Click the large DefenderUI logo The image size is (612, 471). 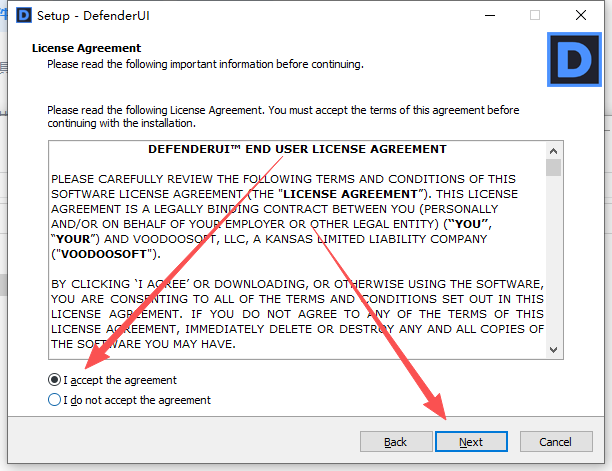[574, 60]
